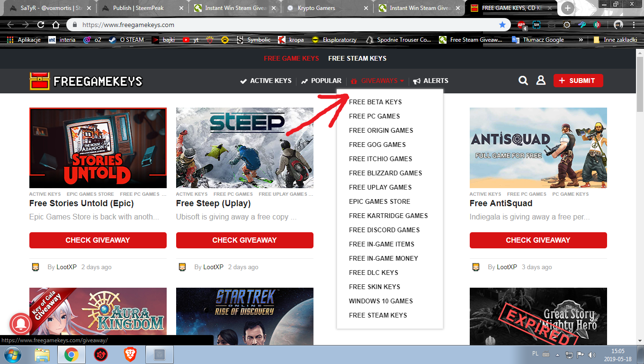Open the Steep game thumbnail image
Viewport: 644px width, 364px height.
(x=245, y=148)
